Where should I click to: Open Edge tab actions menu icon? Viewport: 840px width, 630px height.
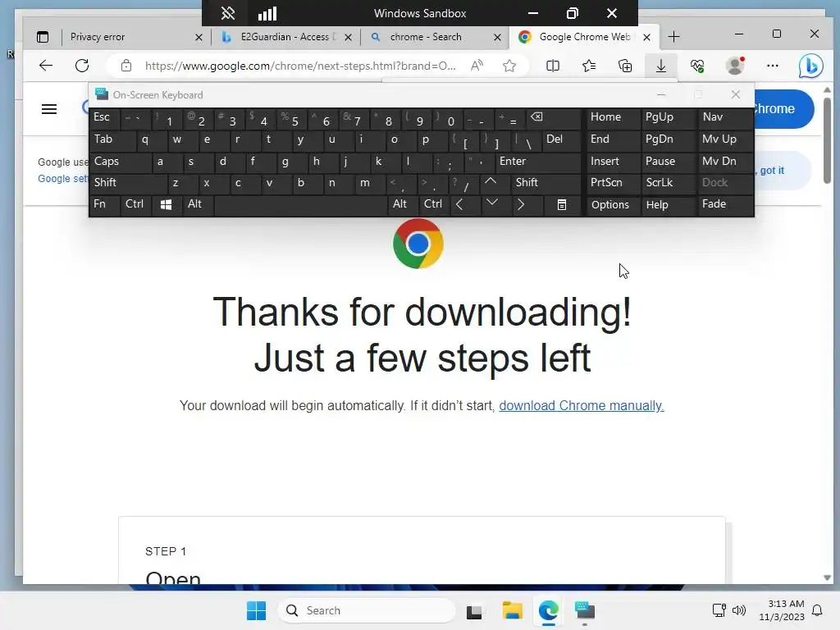click(43, 37)
